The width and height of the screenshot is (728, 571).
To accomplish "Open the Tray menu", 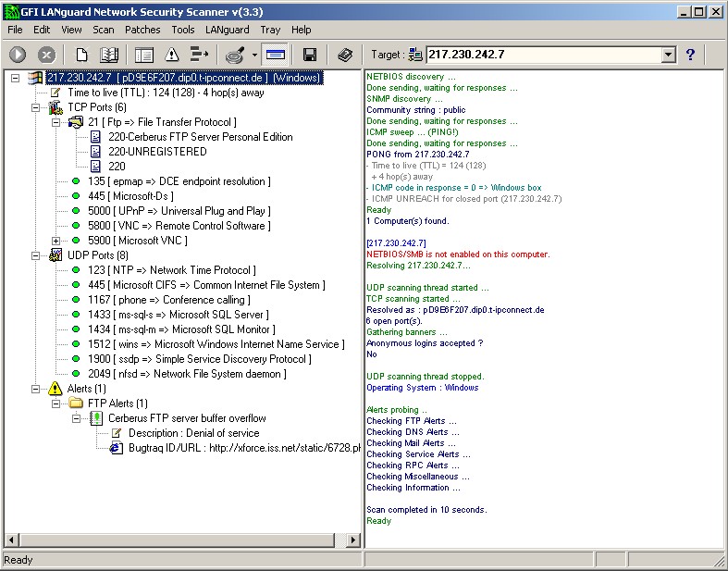I will (x=270, y=30).
